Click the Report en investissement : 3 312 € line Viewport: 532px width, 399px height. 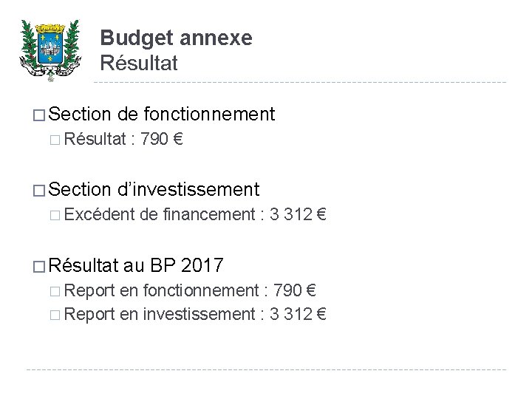click(x=195, y=315)
